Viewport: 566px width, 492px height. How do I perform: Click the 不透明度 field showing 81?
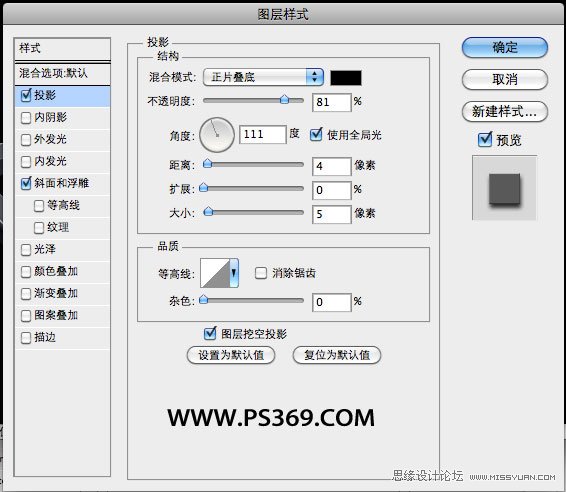coord(331,102)
